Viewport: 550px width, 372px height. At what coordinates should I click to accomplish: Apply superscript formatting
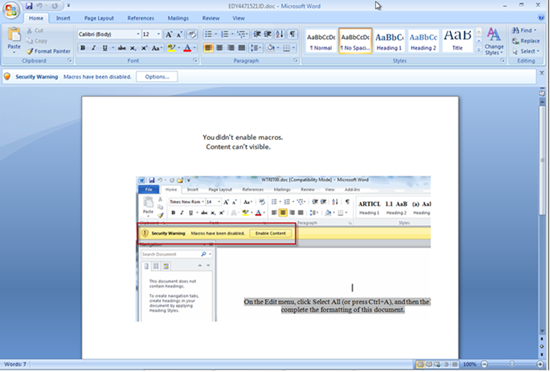[144, 48]
